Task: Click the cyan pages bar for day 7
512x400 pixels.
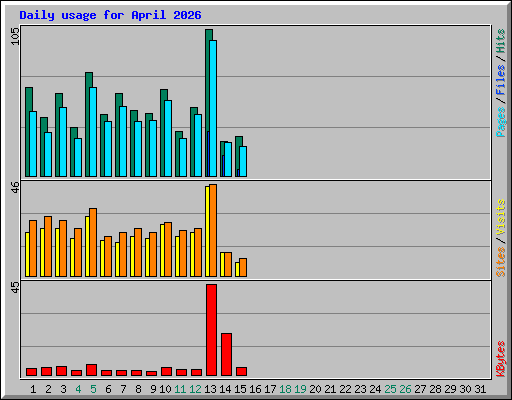Action: pos(123,141)
